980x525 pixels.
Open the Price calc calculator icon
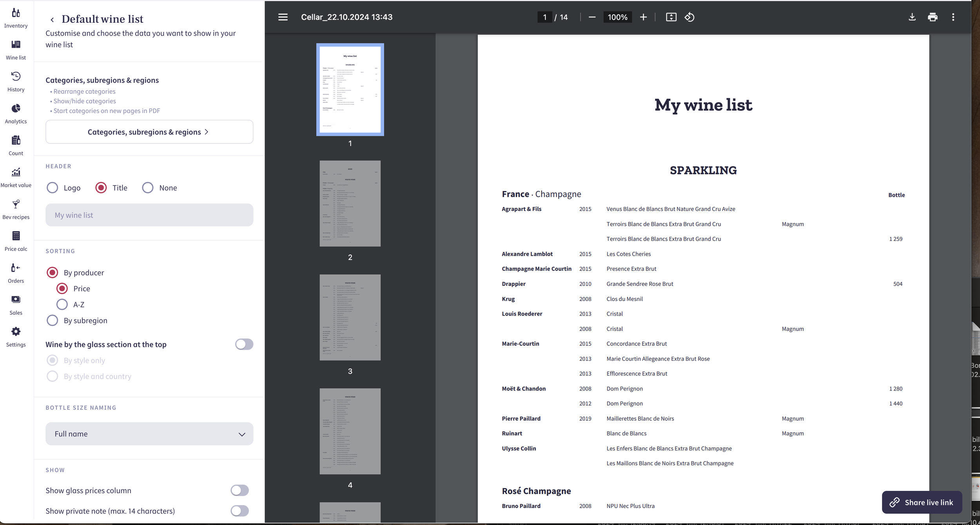click(16, 241)
